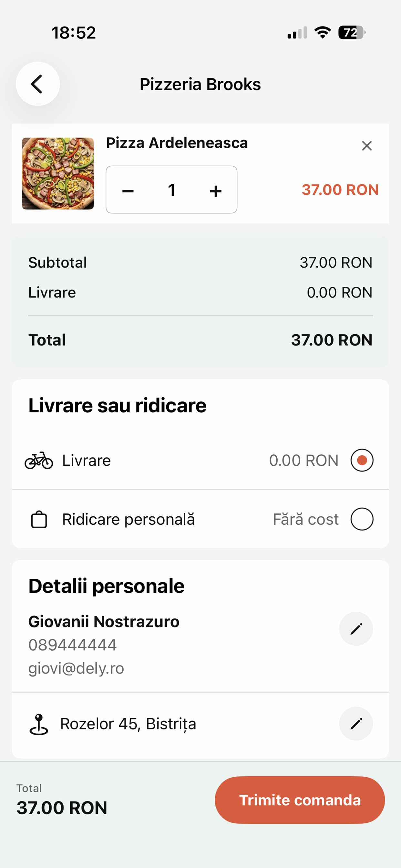Tap the Pizza Ardeleneasca product name
Viewport: 401px width, 868px height.
coord(177,143)
